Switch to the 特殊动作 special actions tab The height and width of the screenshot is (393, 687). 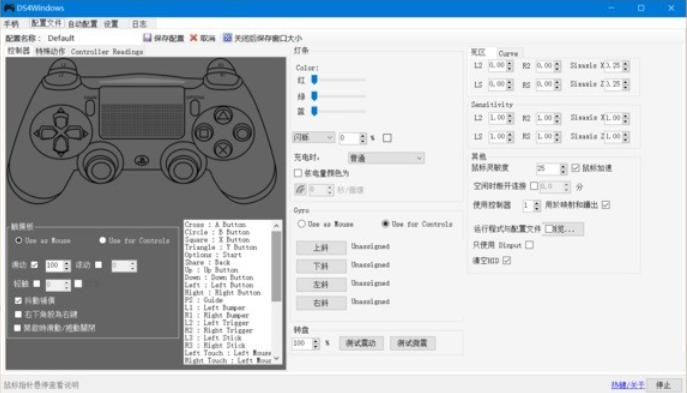(x=50, y=51)
